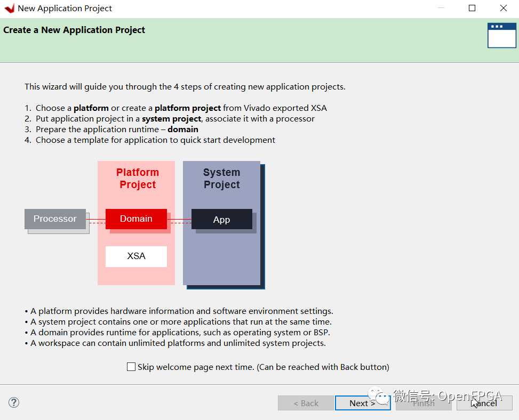Maximize the New Application Project window
Image resolution: width=519 pixels, height=420 pixels.
(472, 8)
